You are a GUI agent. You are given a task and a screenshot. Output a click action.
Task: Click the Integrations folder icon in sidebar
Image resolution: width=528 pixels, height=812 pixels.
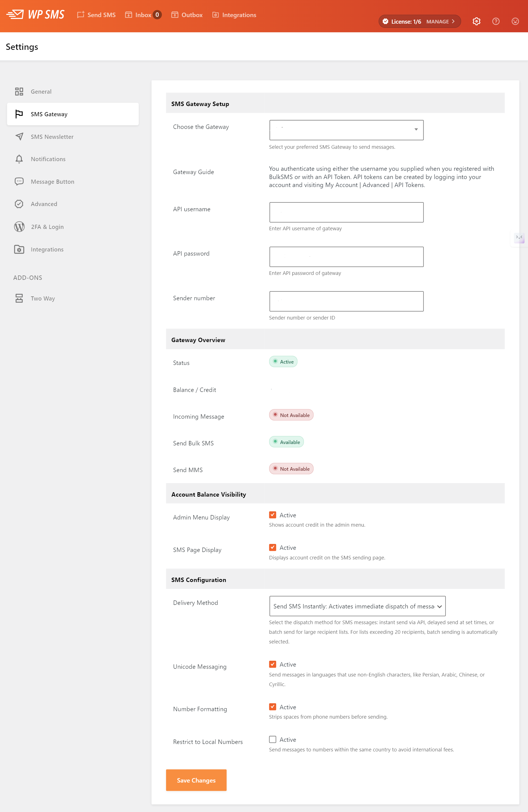click(19, 249)
